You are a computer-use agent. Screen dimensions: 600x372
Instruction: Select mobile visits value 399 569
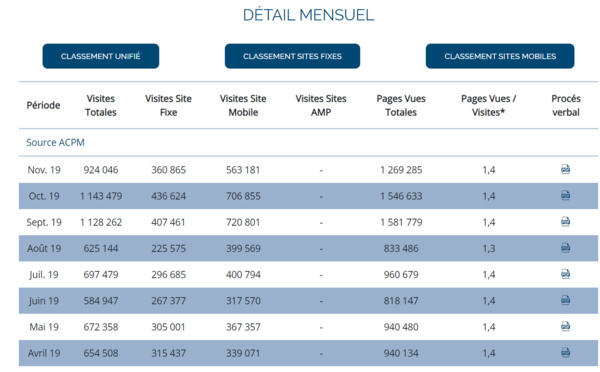(243, 248)
